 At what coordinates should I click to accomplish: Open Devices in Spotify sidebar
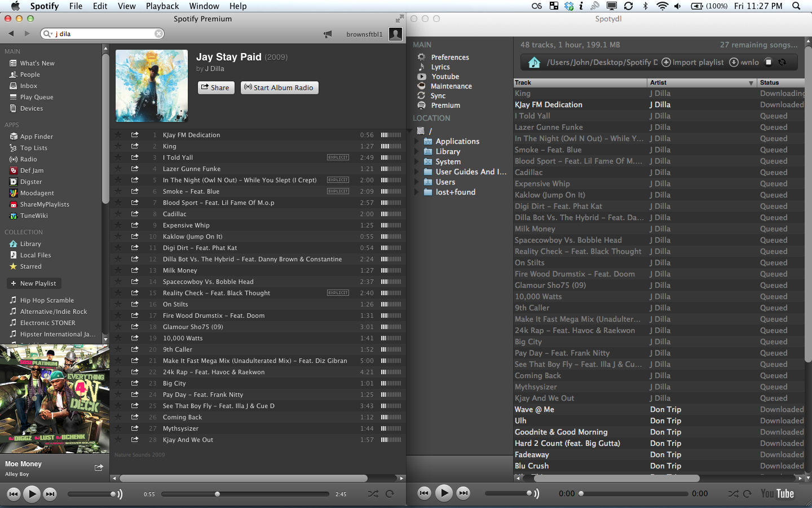pyautogui.click(x=31, y=108)
